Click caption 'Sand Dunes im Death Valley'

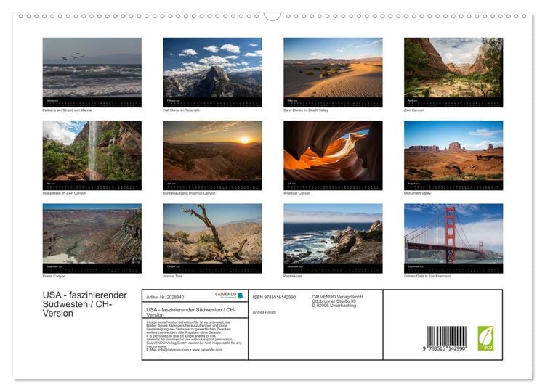[305, 110]
